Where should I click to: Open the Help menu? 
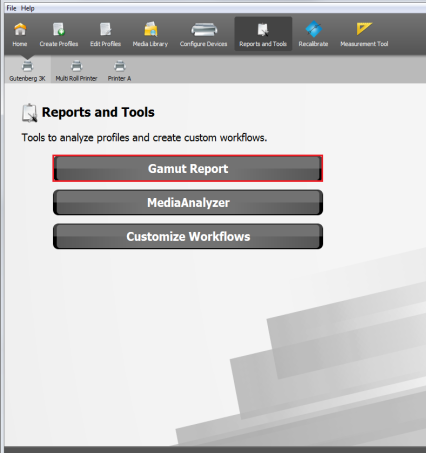pos(27,8)
